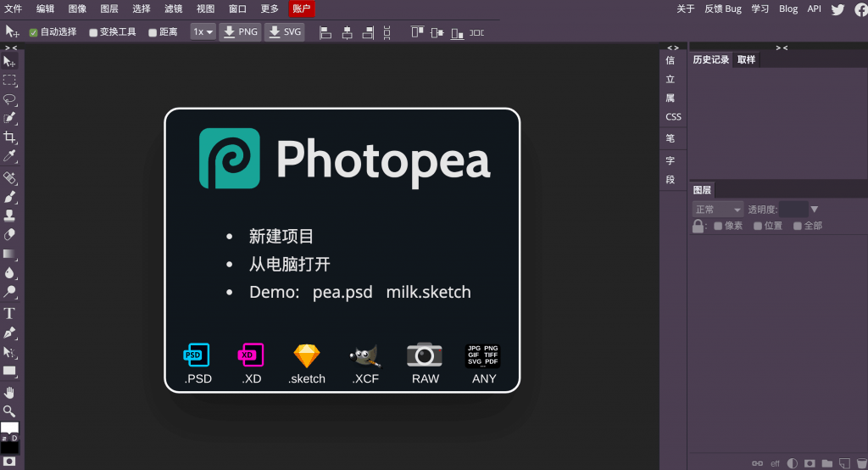Open the 1x scale dropdown
This screenshot has height=470, width=868.
click(203, 32)
